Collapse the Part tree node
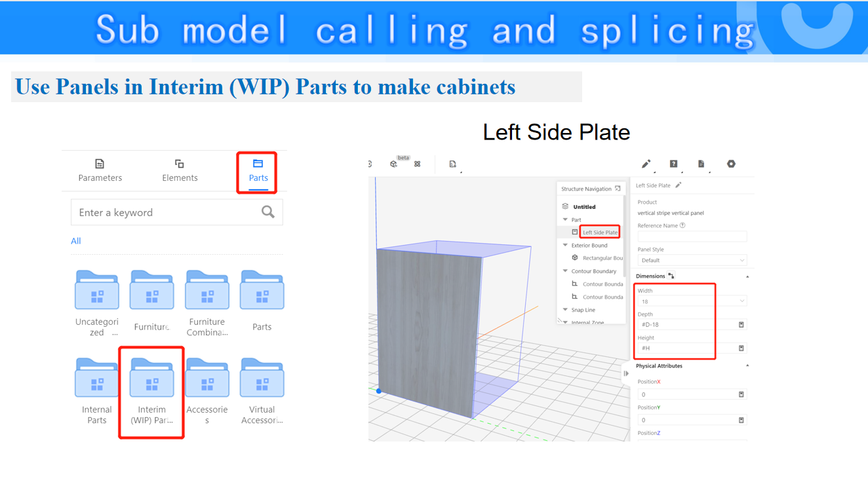Viewport: 868px width, 486px height. (x=565, y=220)
